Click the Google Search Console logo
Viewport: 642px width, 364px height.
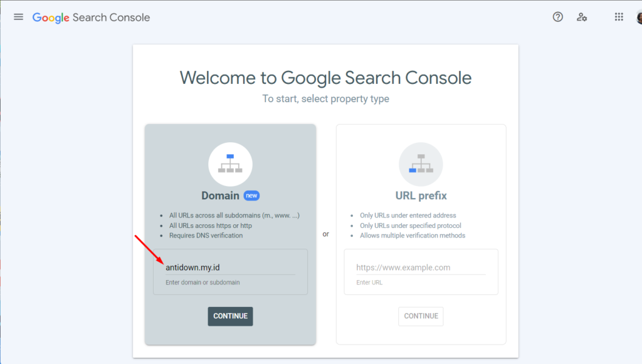90,18
